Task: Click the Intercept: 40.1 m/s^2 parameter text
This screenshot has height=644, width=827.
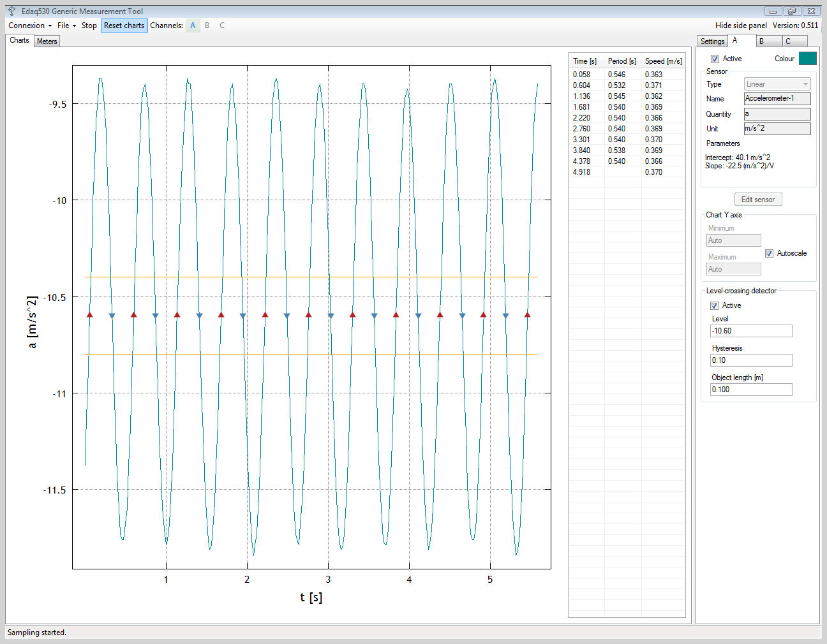Action: 738,157
